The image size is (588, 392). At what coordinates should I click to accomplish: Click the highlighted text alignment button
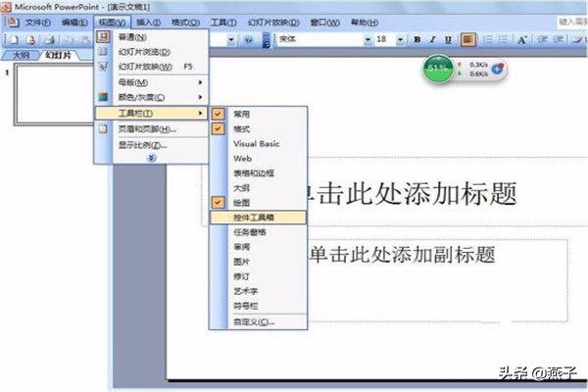click(x=467, y=39)
